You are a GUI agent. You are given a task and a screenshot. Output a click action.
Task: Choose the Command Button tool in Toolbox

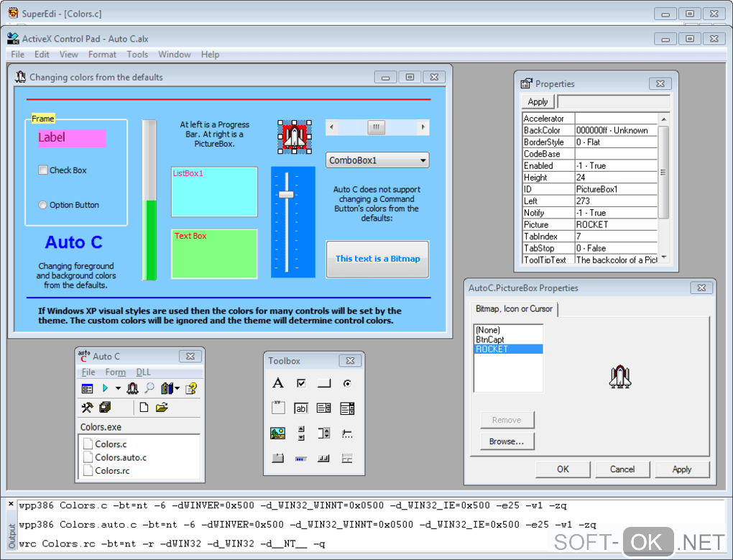click(324, 383)
